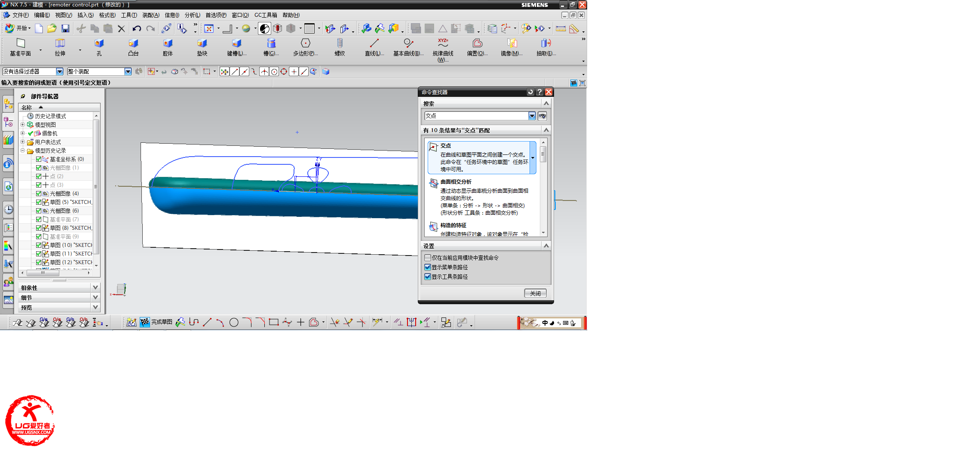Open the History clock sidebar tab
The width and height of the screenshot is (980, 450).
point(8,210)
